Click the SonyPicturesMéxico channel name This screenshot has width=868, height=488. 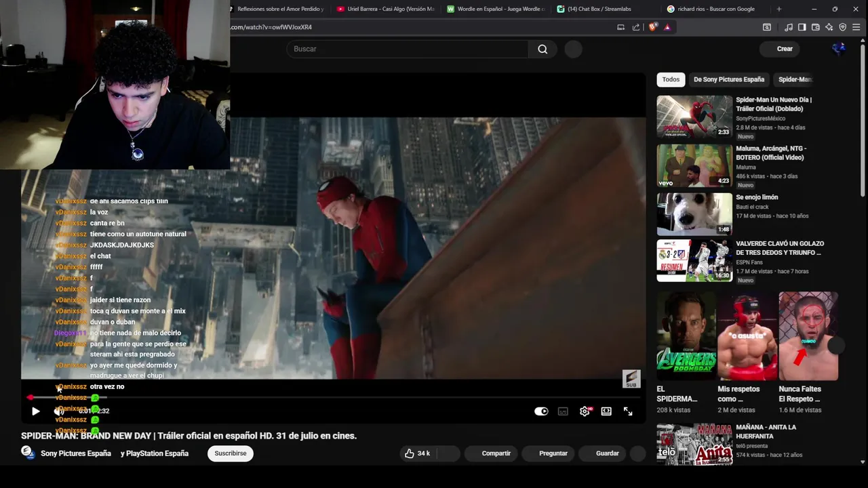pyautogui.click(x=761, y=119)
